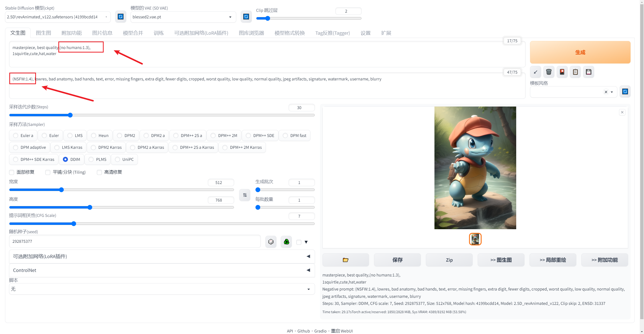
Task: Swap width and height with arrows icon
Action: (245, 195)
